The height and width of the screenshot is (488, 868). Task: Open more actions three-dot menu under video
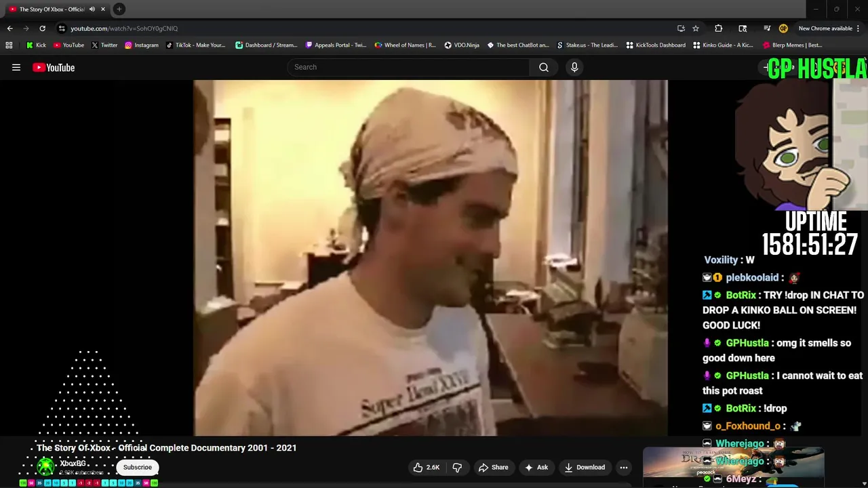coord(624,467)
